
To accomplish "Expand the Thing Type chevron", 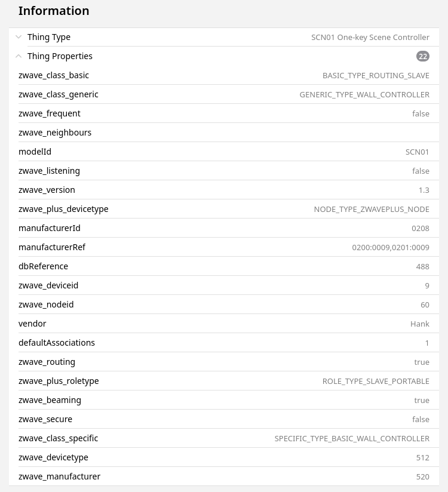I will click(19, 37).
